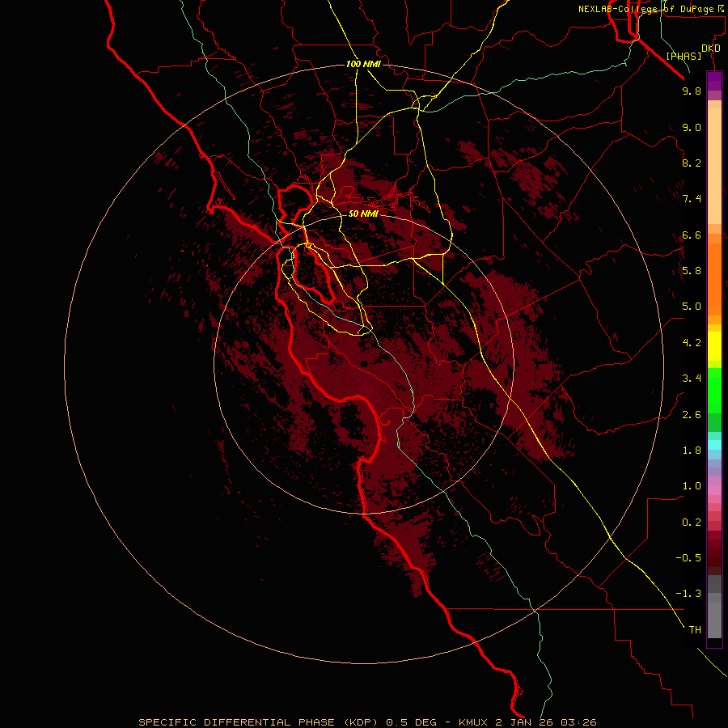Click the 6.6 scale value

click(692, 235)
